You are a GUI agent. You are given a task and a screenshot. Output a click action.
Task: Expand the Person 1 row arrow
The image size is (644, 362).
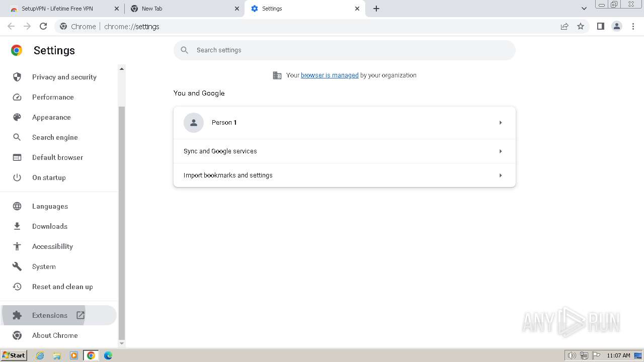[x=501, y=123]
